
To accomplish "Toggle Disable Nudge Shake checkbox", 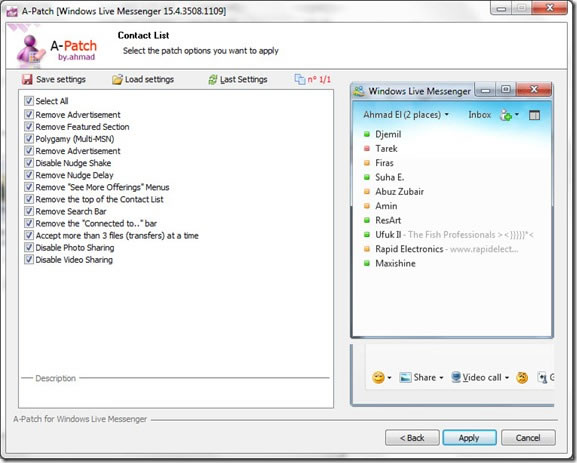I will [x=29, y=163].
